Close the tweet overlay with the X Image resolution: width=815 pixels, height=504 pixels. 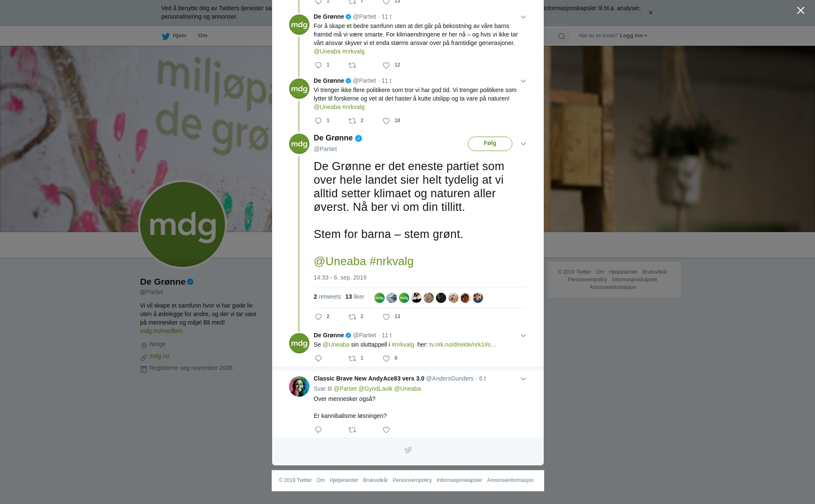click(x=801, y=10)
